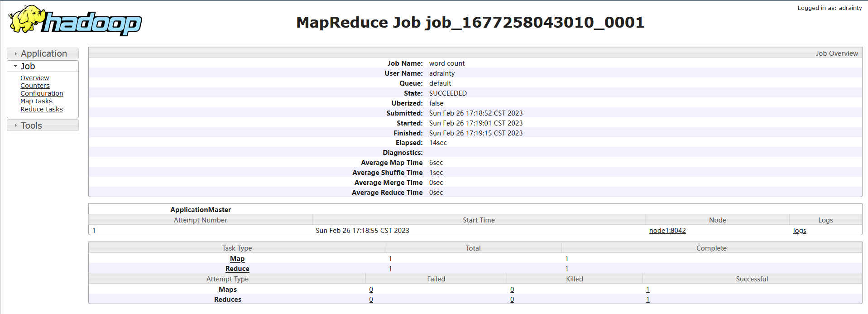
Task: Open the Configuration link in sidebar
Action: (x=42, y=93)
